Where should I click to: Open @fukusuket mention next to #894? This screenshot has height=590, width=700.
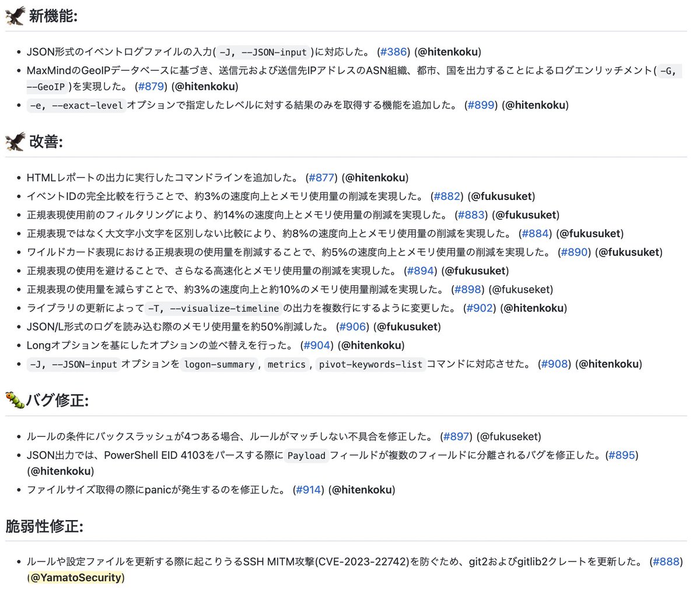click(475, 271)
